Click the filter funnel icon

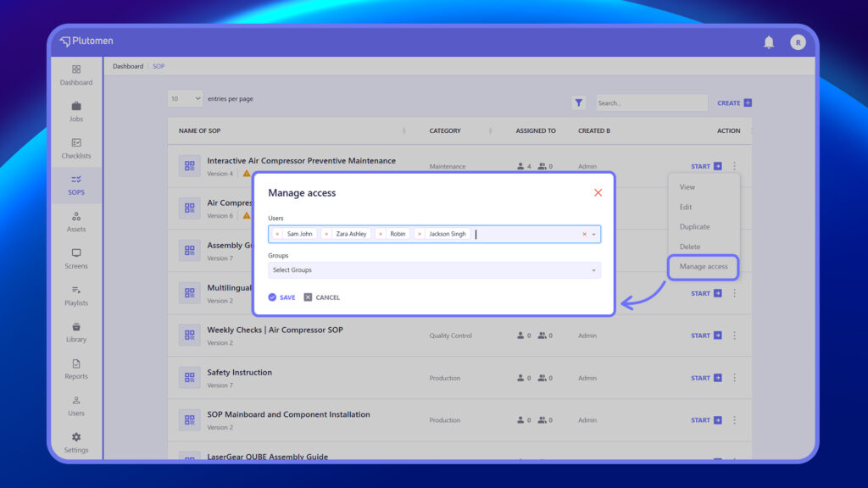coord(578,103)
